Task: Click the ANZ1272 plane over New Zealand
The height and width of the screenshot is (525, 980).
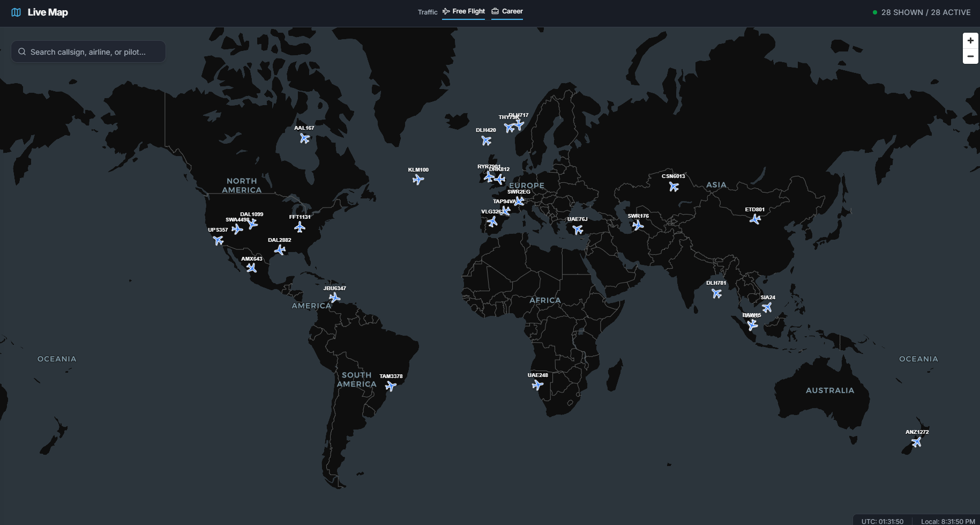Action: tap(917, 442)
